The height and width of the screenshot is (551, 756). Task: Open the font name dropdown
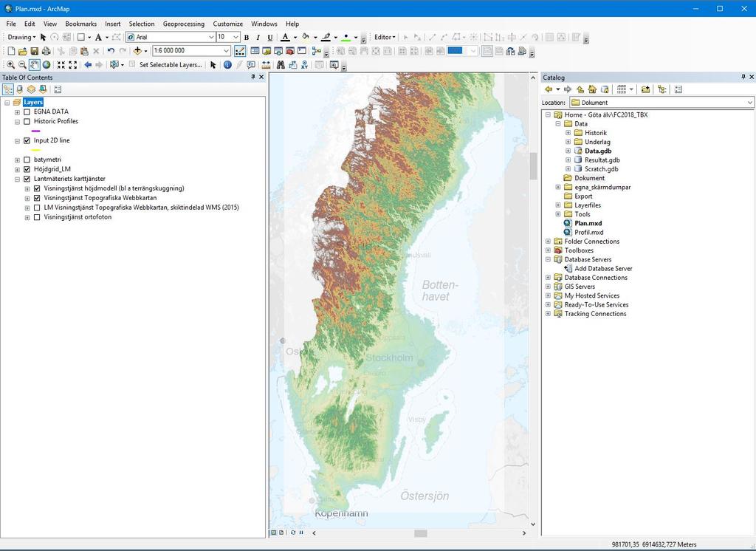coord(210,37)
